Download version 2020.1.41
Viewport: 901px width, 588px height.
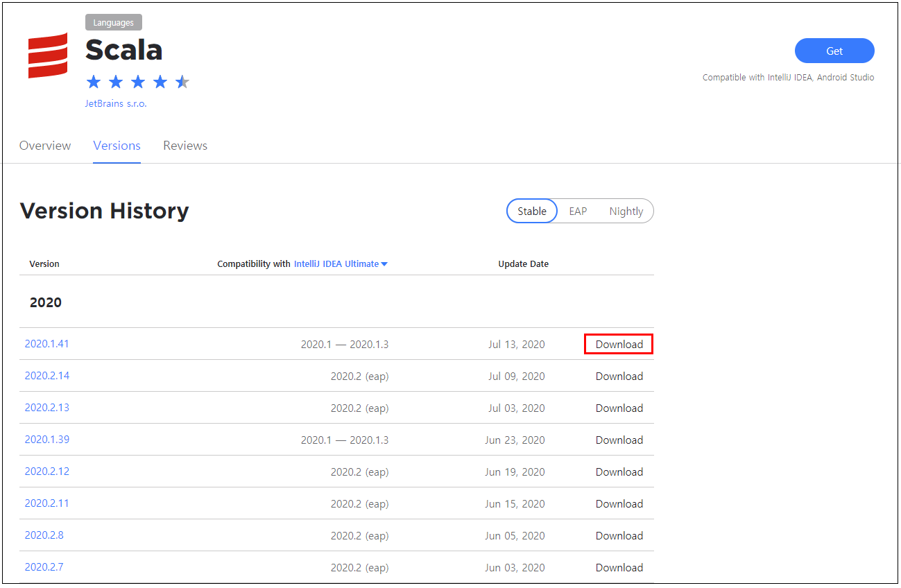619,345
